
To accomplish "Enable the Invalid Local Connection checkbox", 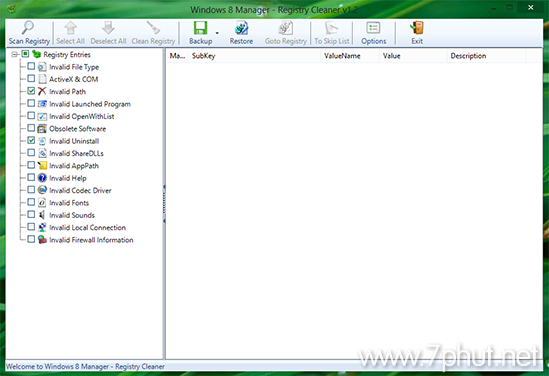I will click(x=31, y=227).
